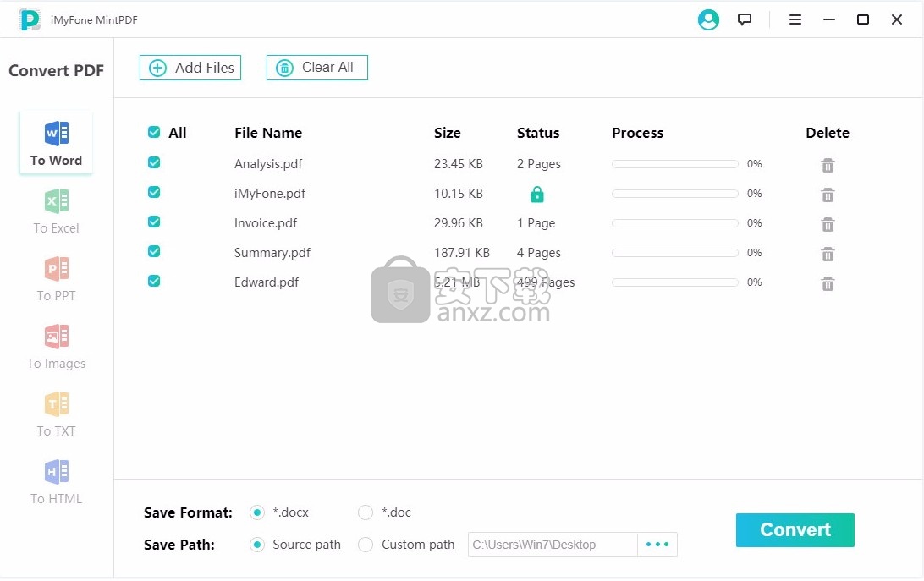924x581 pixels.
Task: Click the Analysis.pdf progress bar
Action: (x=674, y=164)
